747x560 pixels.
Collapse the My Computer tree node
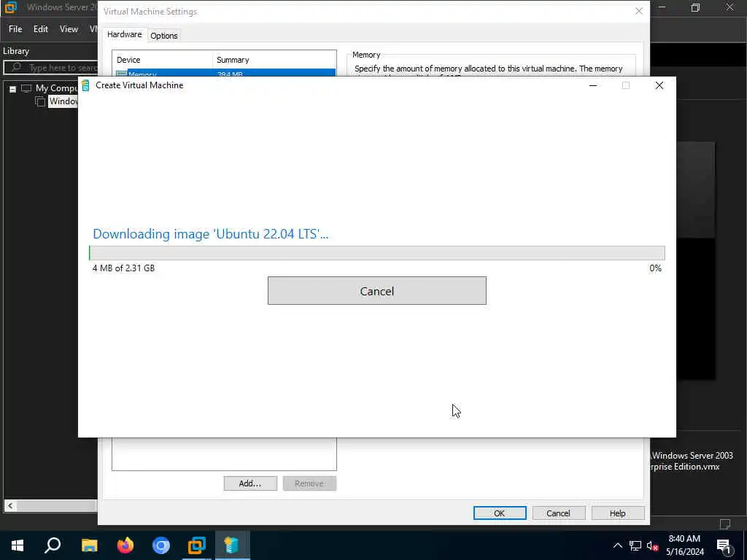coord(13,89)
